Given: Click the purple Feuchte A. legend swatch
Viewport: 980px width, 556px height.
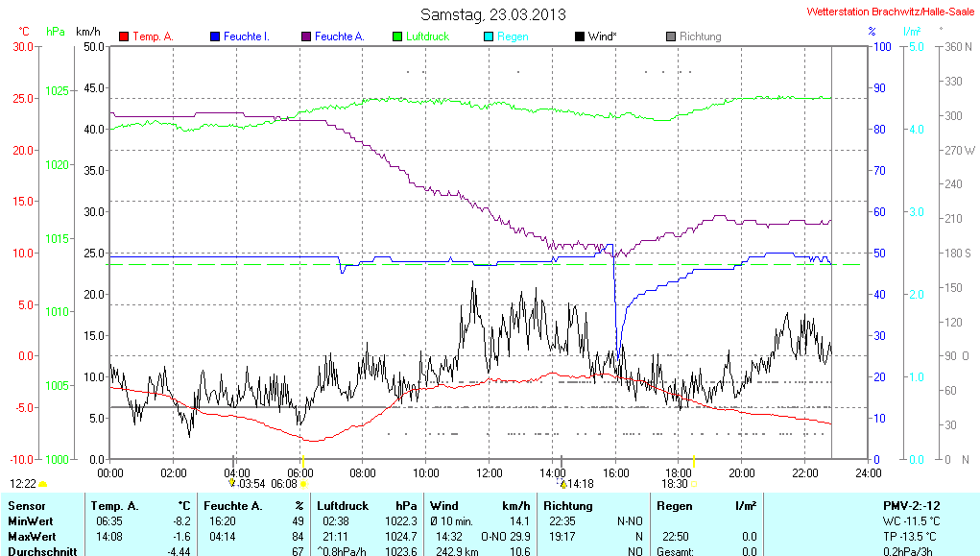Looking at the screenshot, I should (306, 36).
